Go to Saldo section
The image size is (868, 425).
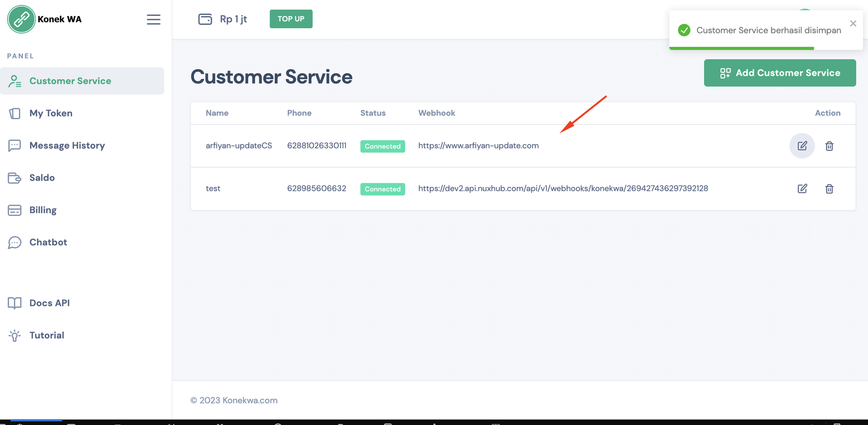(x=42, y=178)
